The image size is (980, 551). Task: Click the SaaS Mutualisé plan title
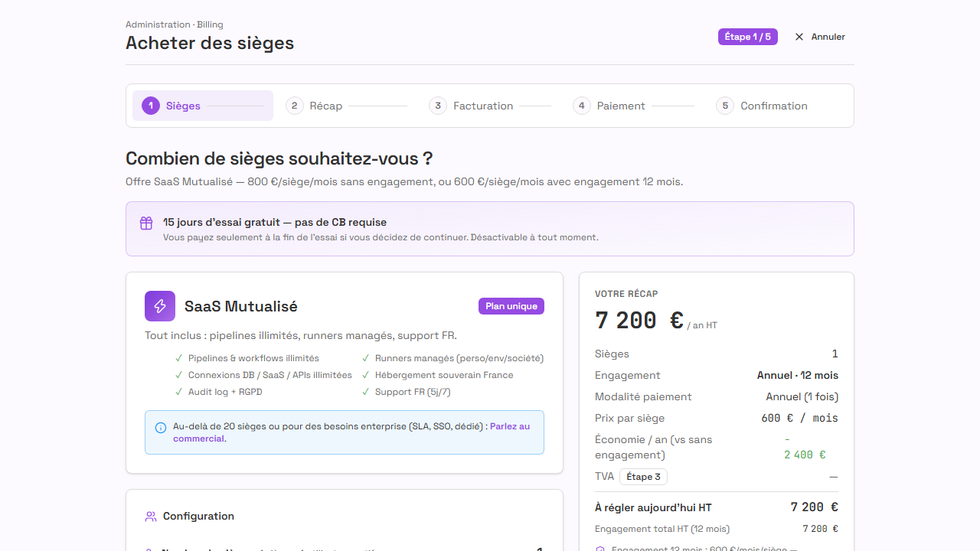[x=241, y=306]
